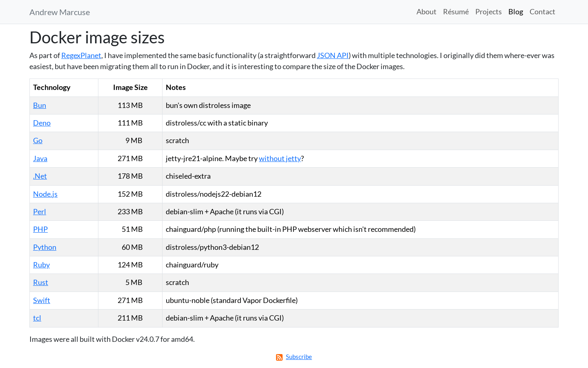
Task: Click the Go link in the table
Action: click(38, 141)
